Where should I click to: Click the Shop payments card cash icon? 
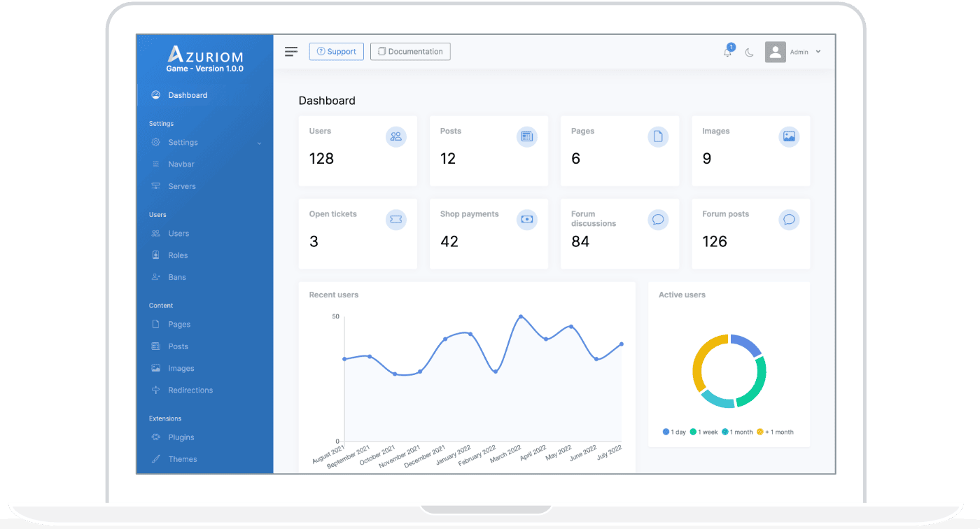click(x=527, y=220)
